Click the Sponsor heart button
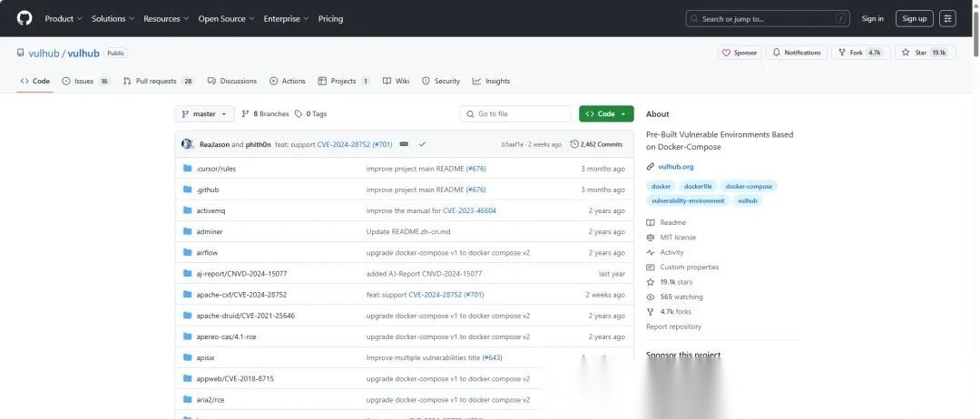980x419 pixels. coord(740,54)
